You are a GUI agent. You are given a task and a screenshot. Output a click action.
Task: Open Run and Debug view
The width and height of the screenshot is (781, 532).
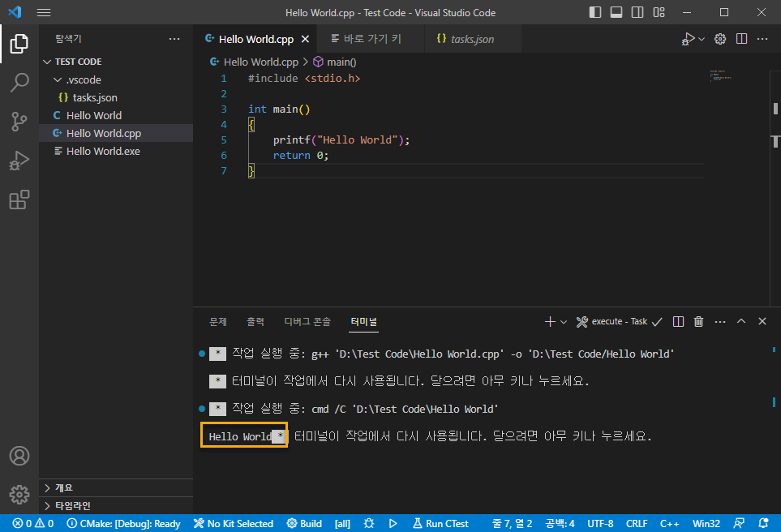pyautogui.click(x=19, y=161)
